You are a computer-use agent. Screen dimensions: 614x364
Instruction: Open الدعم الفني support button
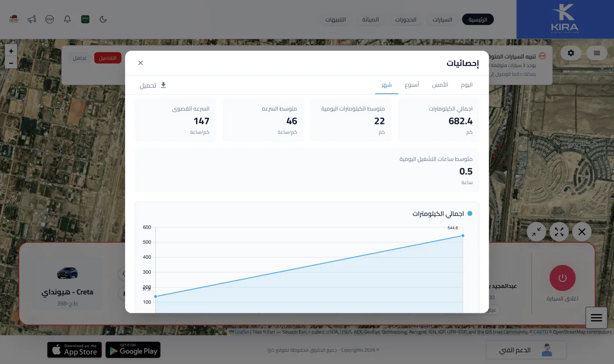(526, 350)
